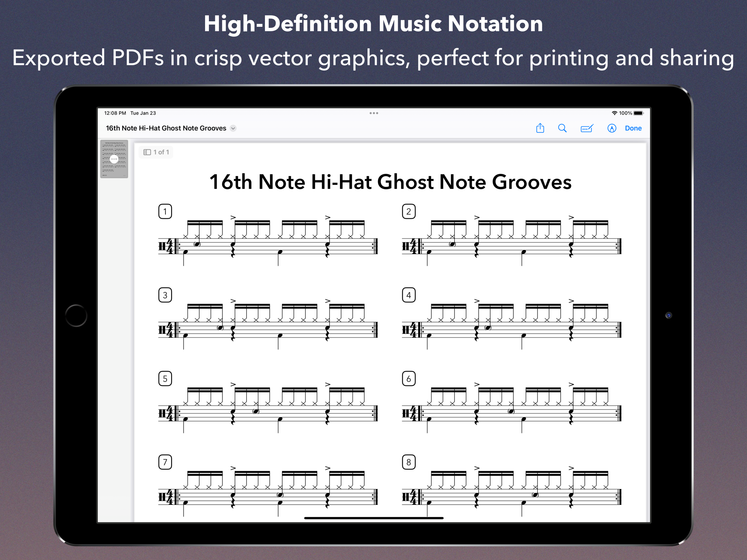This screenshot has width=747, height=560.
Task: Tap the boxed groove number 8
Action: pos(408,462)
